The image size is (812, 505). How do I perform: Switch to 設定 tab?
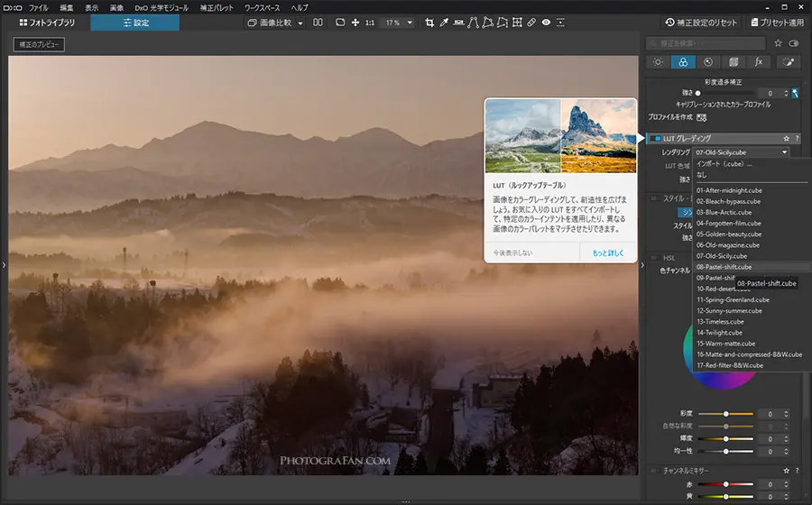click(x=135, y=23)
